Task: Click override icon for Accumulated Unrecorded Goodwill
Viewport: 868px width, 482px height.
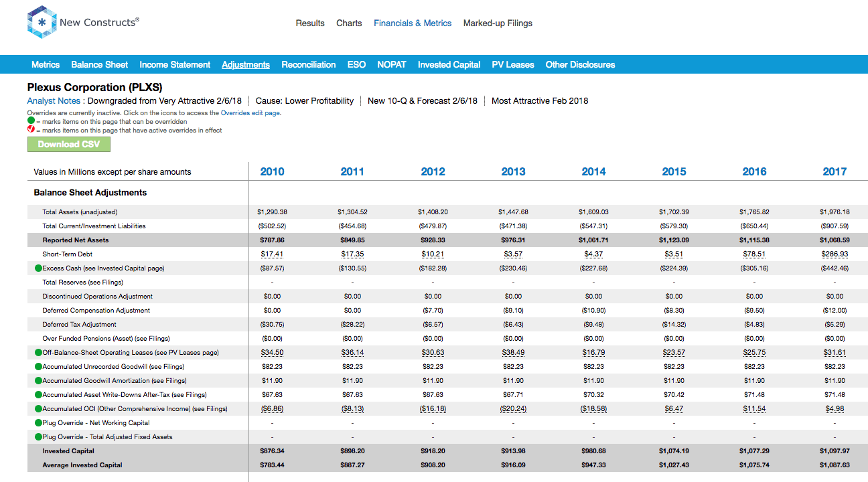Action: (38, 367)
